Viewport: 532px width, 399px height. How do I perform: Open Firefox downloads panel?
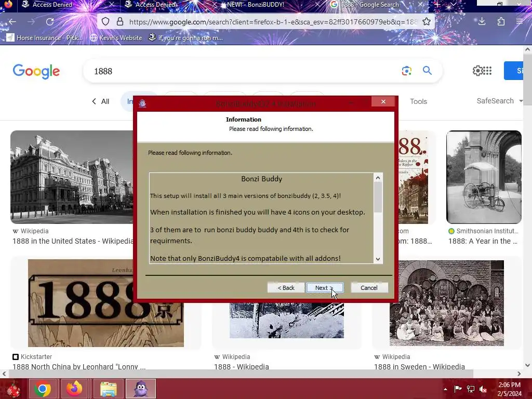coord(482,22)
